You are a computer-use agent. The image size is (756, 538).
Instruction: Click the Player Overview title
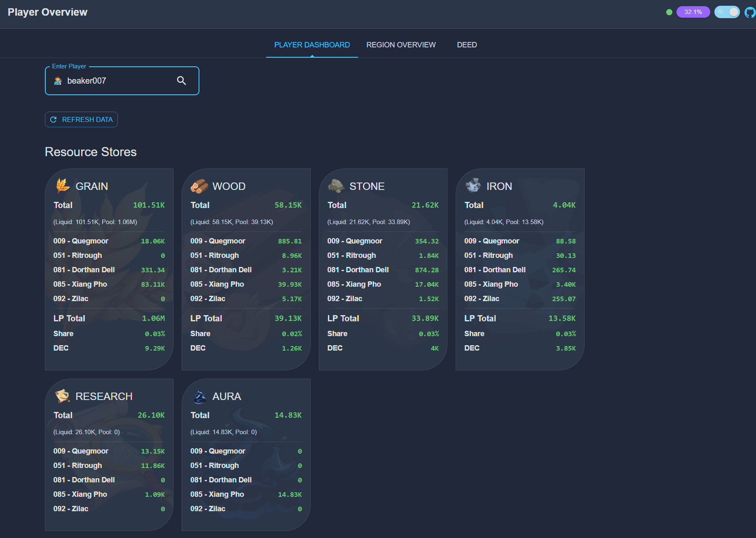47,12
